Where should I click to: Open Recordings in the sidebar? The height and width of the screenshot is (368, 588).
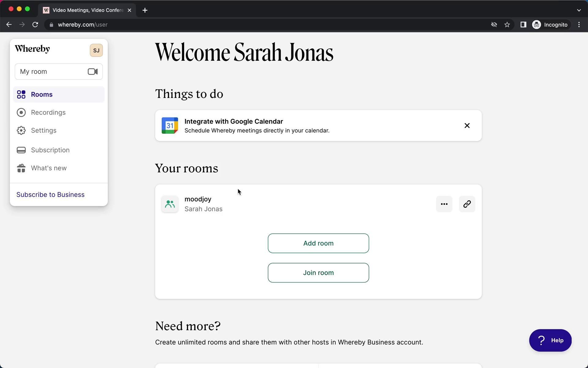[48, 113]
